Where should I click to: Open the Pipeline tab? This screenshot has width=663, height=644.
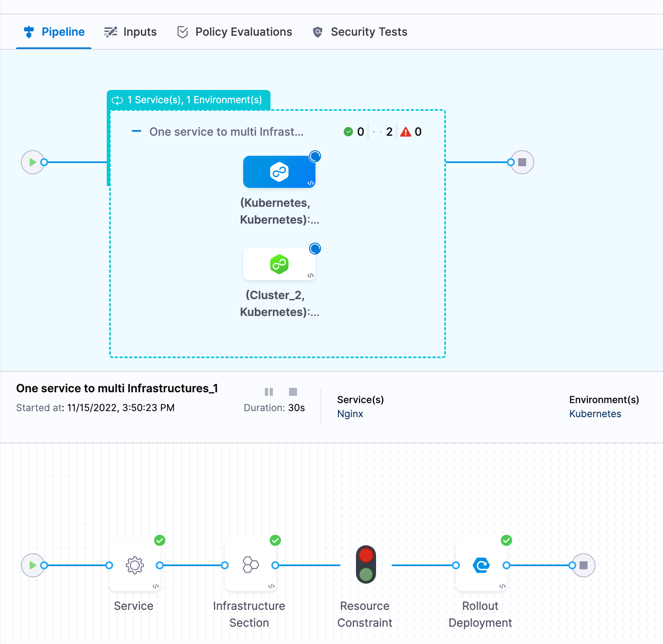coord(54,32)
